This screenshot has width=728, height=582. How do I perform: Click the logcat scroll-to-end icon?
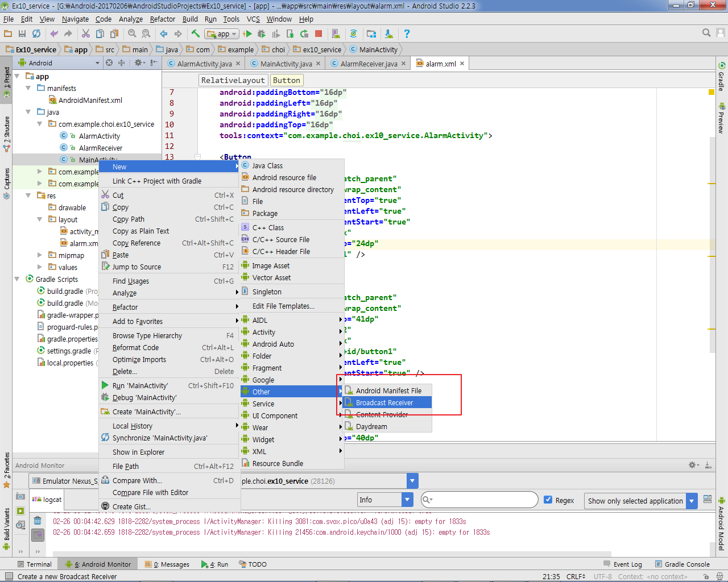click(x=38, y=535)
